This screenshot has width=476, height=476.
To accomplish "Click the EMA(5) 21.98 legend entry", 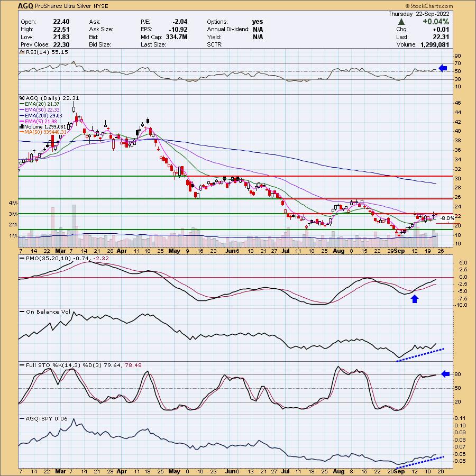I will point(41,121).
